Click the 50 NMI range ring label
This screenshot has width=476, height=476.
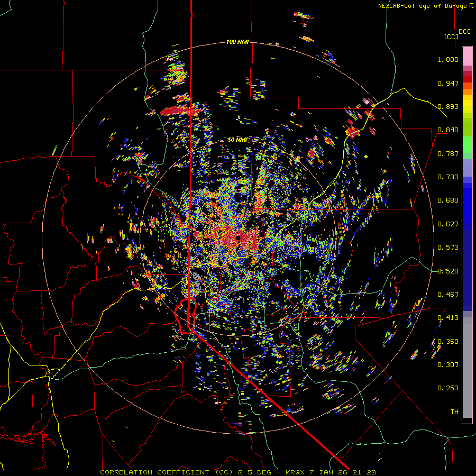237,140
